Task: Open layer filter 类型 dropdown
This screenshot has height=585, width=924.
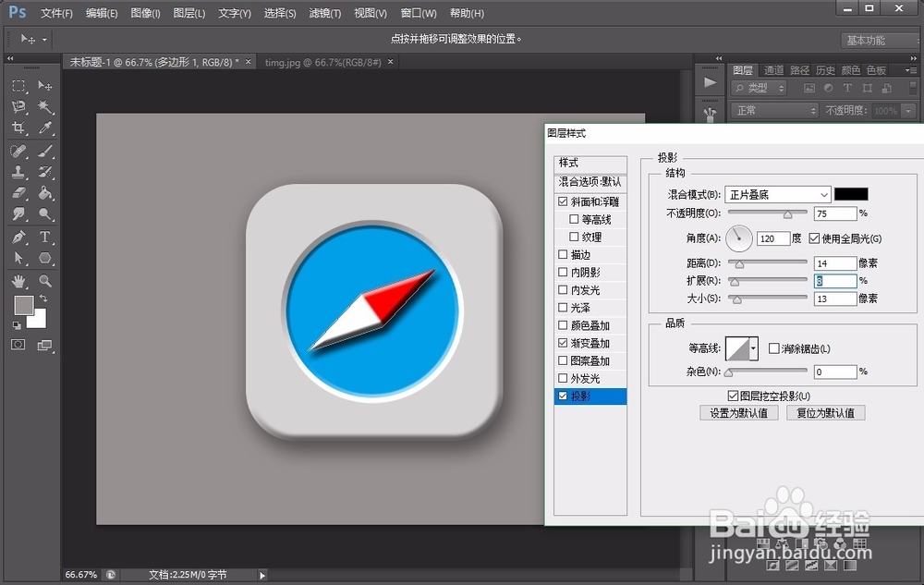Action: click(759, 89)
